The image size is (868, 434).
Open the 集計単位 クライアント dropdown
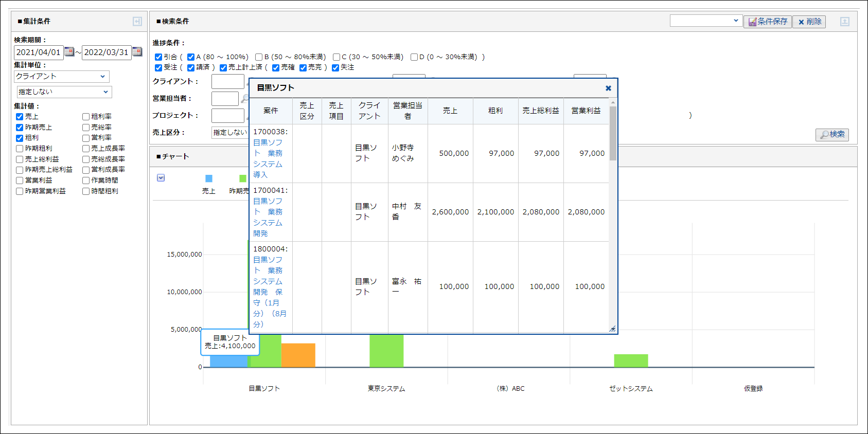(61, 76)
